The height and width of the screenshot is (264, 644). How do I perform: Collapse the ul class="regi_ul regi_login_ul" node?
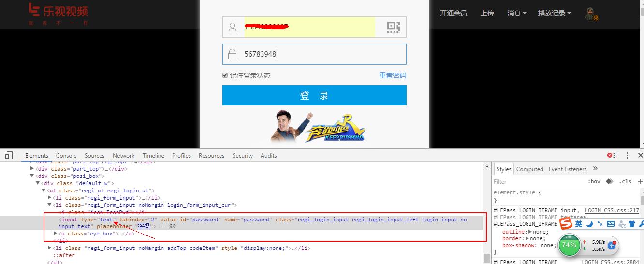(44, 191)
